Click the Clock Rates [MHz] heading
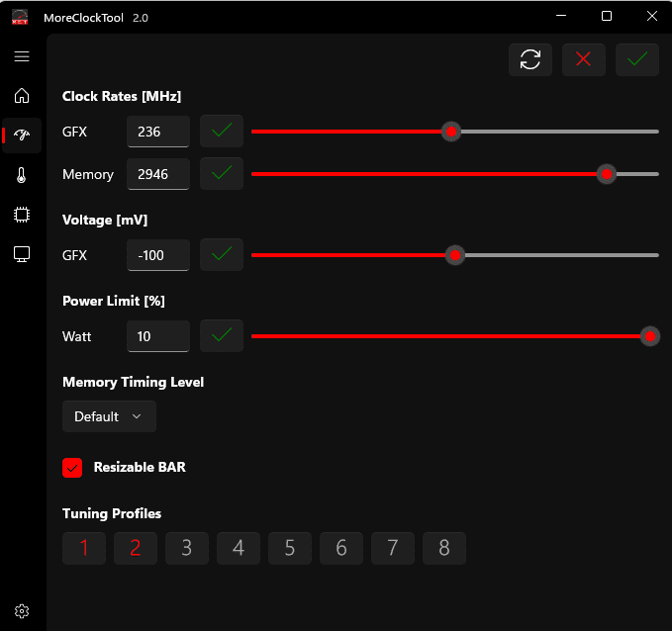 pos(122,96)
